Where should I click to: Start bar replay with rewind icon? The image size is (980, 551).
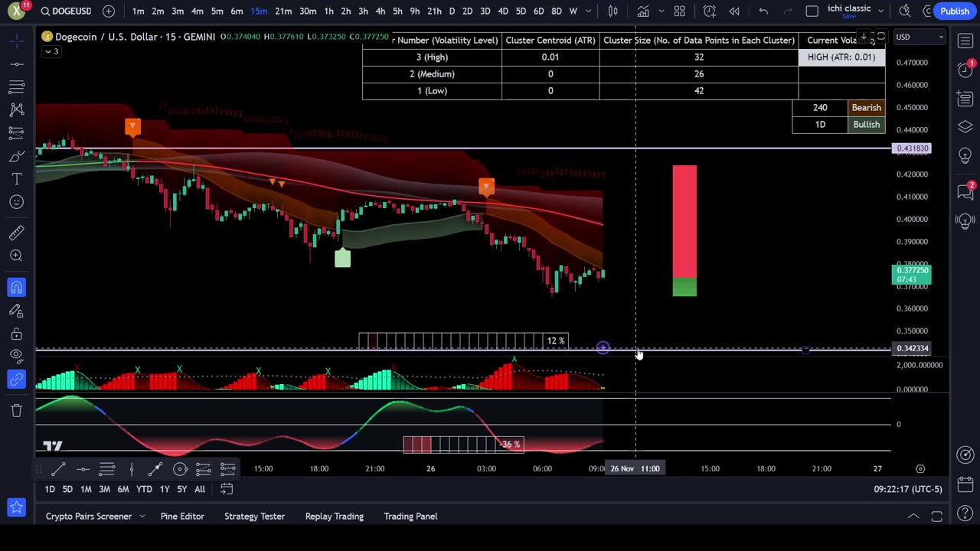734,11
